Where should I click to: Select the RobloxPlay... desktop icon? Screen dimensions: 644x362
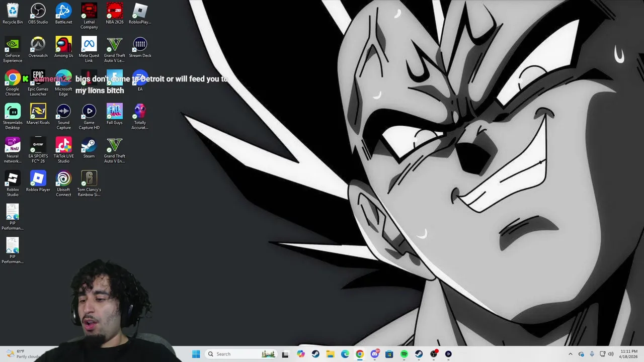click(140, 14)
